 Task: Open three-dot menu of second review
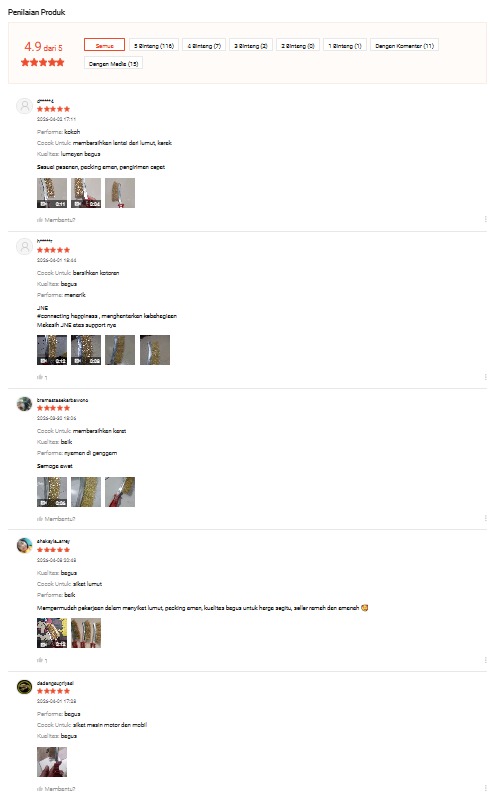point(485,377)
